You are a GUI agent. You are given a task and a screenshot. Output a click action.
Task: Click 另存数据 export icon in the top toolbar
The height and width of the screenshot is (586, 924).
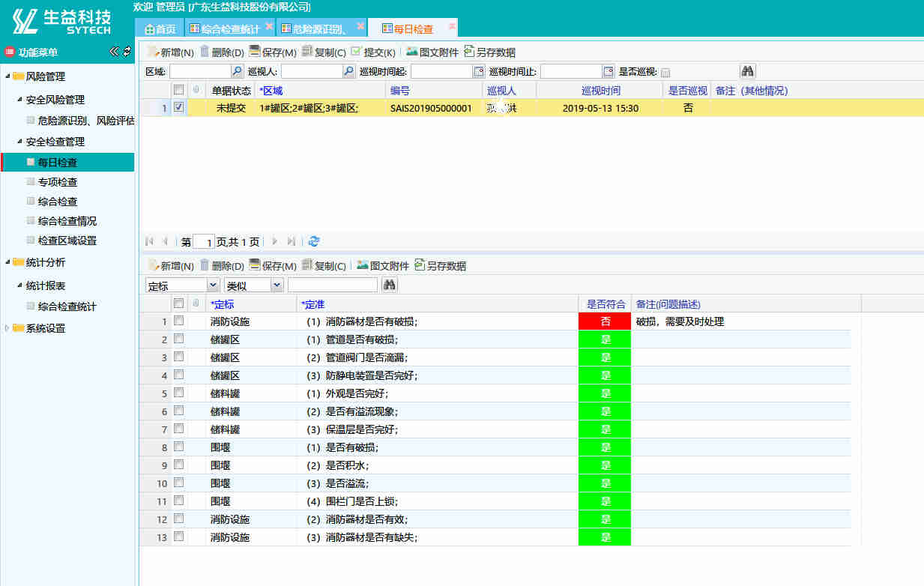(469, 52)
